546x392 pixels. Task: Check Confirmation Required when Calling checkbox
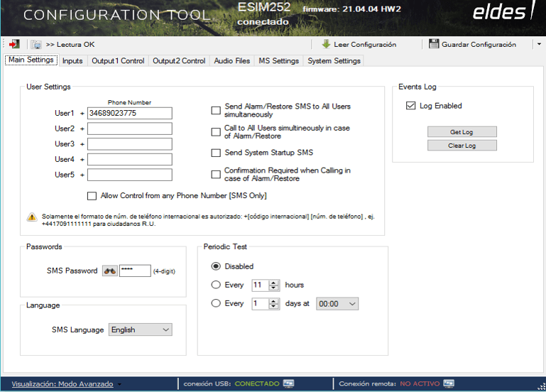pos(216,175)
